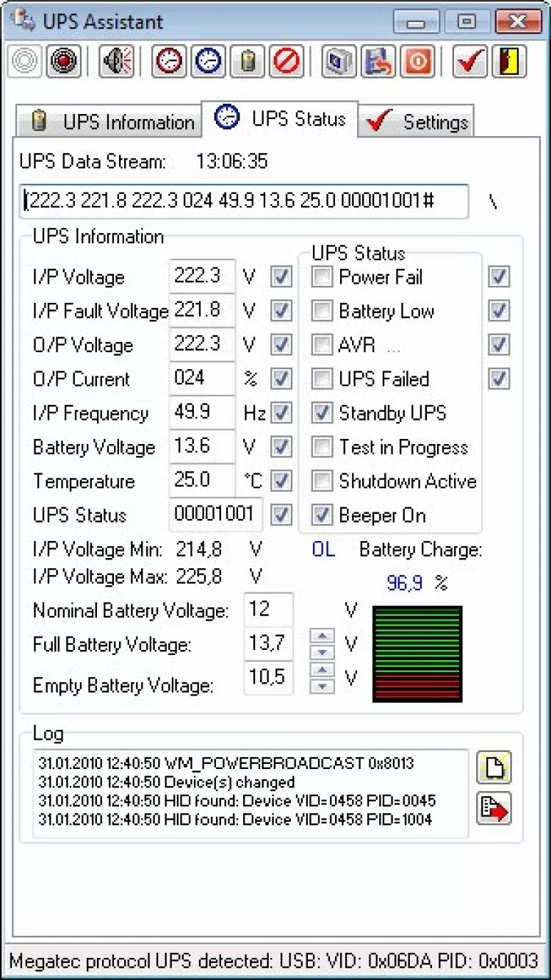Toggle the Power Fail checkbox

(322, 277)
